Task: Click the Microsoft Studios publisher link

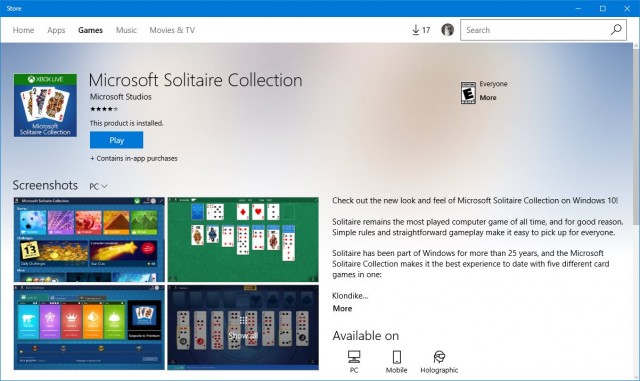Action: [120, 97]
